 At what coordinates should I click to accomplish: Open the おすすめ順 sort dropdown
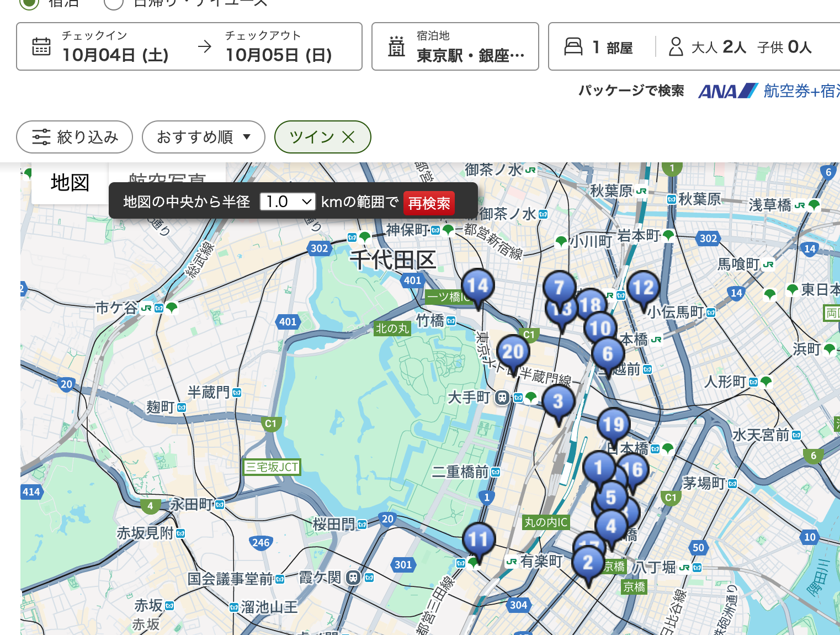[203, 137]
